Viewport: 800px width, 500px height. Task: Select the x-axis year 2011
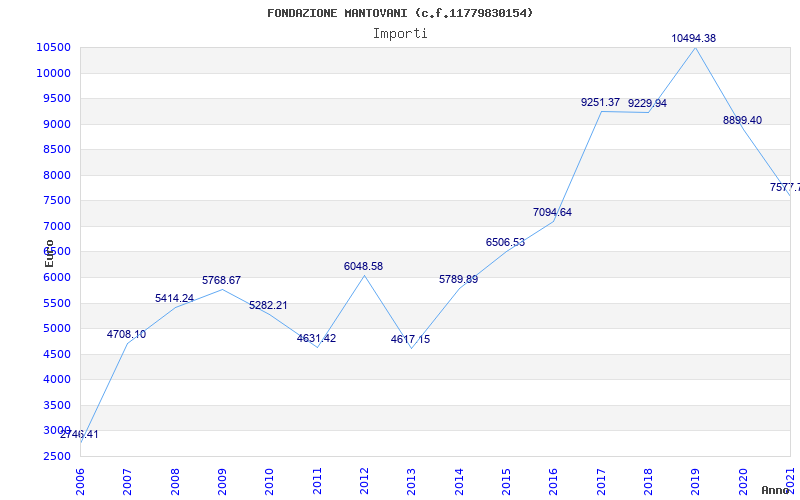coord(317,482)
